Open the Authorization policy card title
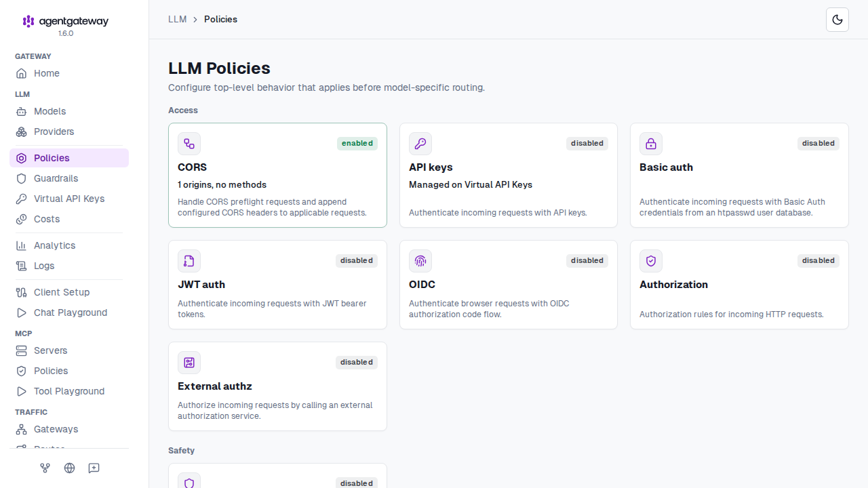The width and height of the screenshot is (868, 488). tap(674, 285)
